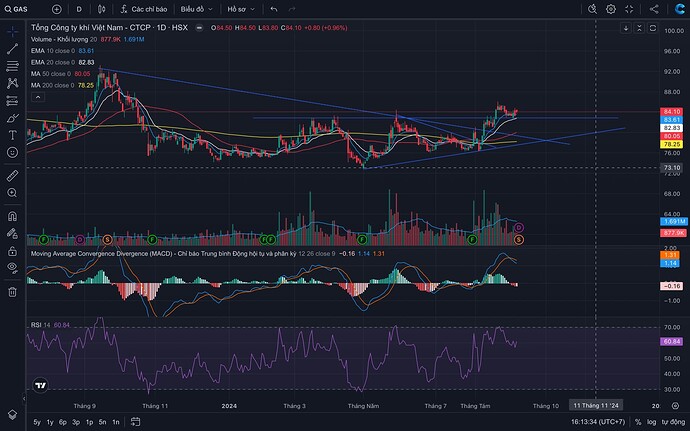
Task: Click the blue C logo icon
Action: [679, 9]
